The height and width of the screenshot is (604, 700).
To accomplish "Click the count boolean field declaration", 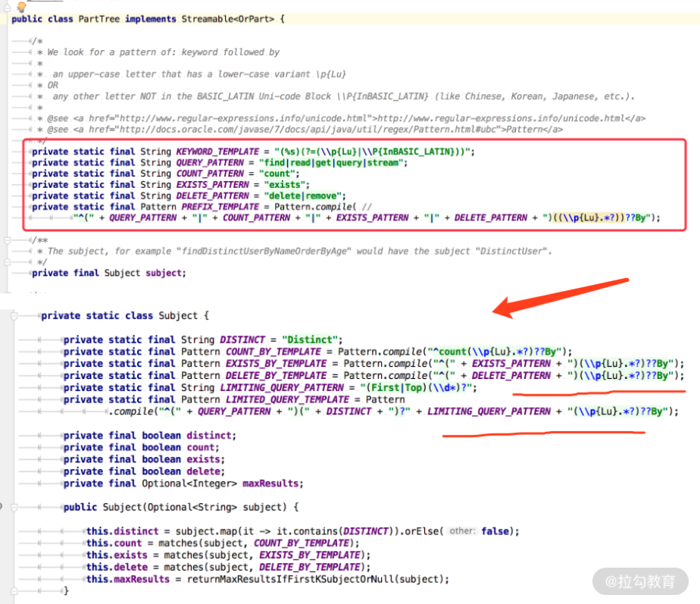I will pos(201,448).
